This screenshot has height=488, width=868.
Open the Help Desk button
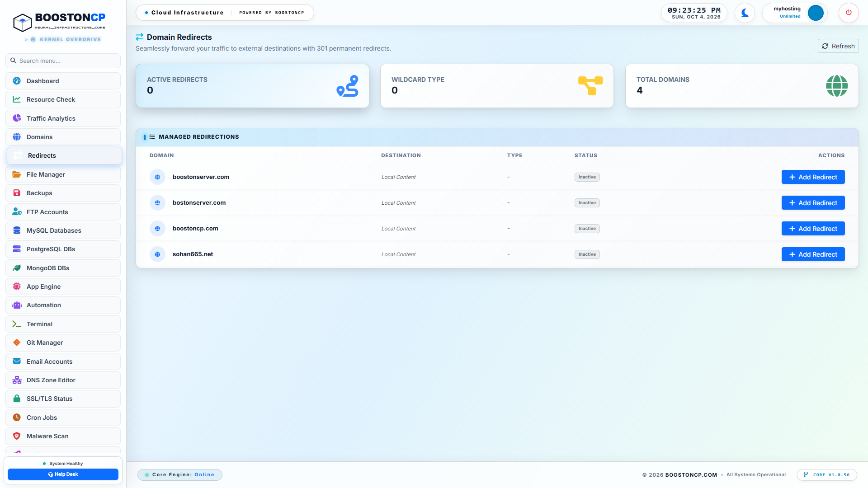tap(63, 474)
